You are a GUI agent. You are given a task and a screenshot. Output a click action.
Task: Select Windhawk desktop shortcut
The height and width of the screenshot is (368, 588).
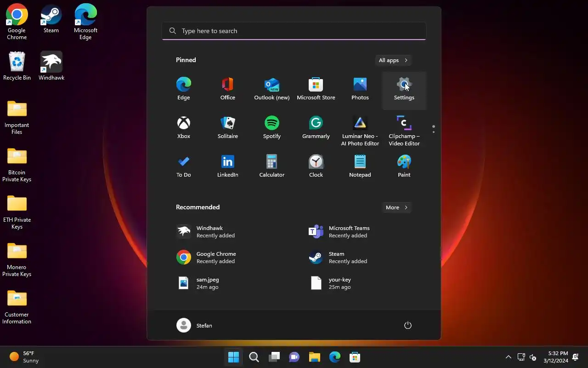click(51, 66)
